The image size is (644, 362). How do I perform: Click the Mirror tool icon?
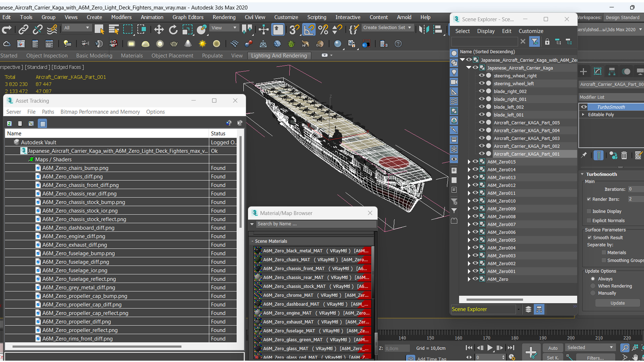pyautogui.click(x=424, y=29)
